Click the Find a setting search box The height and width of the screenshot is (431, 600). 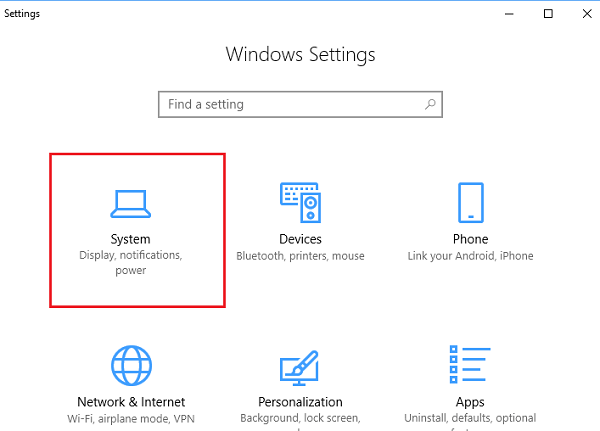point(290,104)
